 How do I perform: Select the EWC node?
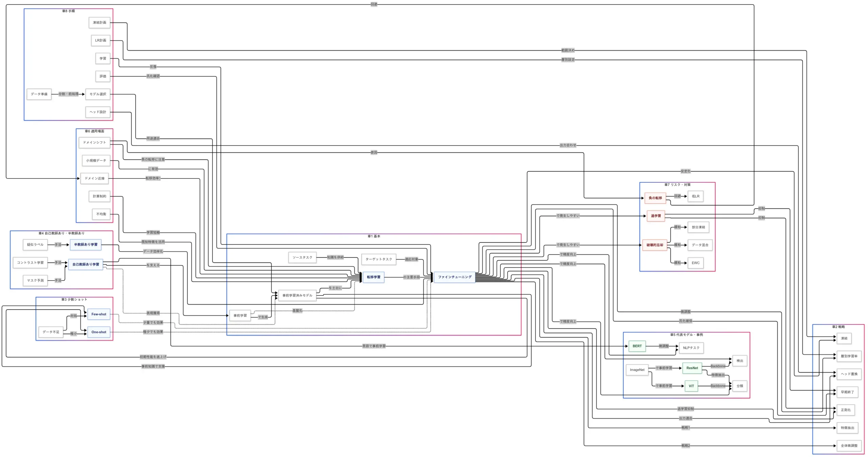(695, 263)
